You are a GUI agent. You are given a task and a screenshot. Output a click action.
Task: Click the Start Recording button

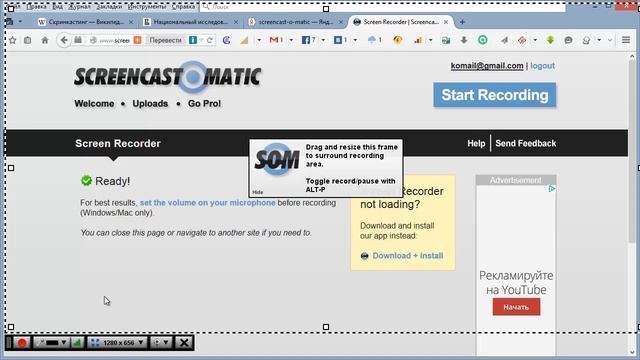495,95
